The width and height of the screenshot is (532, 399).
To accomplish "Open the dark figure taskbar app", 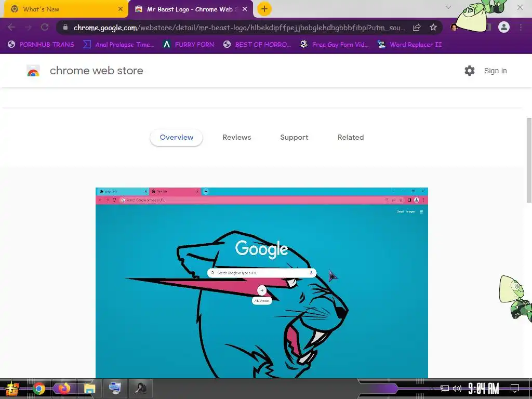I will coord(140,389).
